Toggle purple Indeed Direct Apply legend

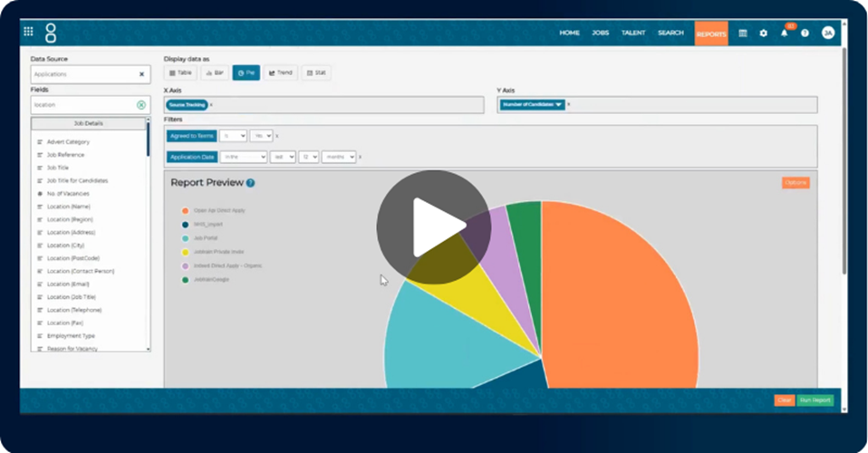coord(185,265)
